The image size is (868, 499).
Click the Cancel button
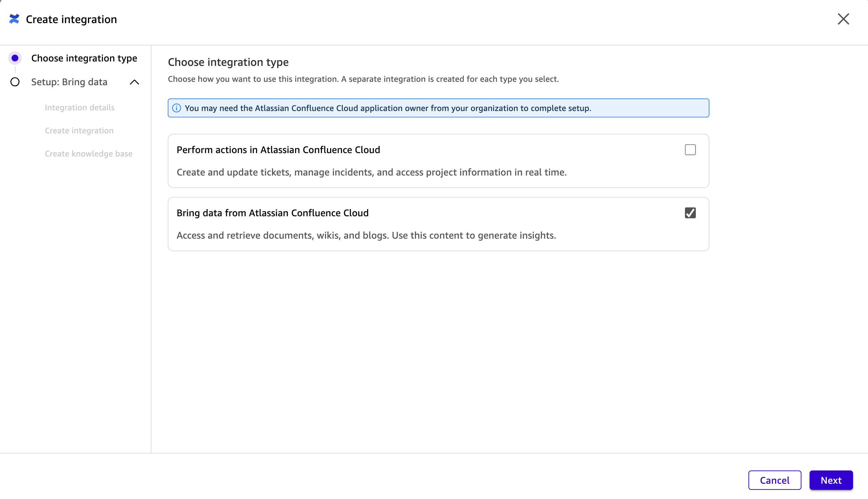[775, 480]
